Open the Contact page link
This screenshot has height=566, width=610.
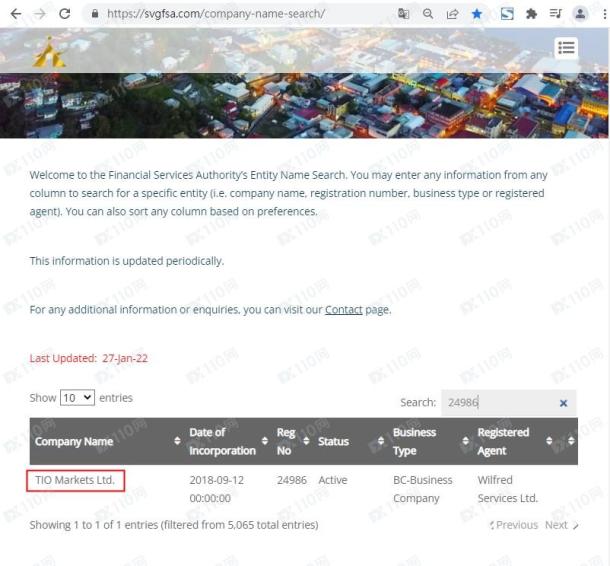coord(343,310)
